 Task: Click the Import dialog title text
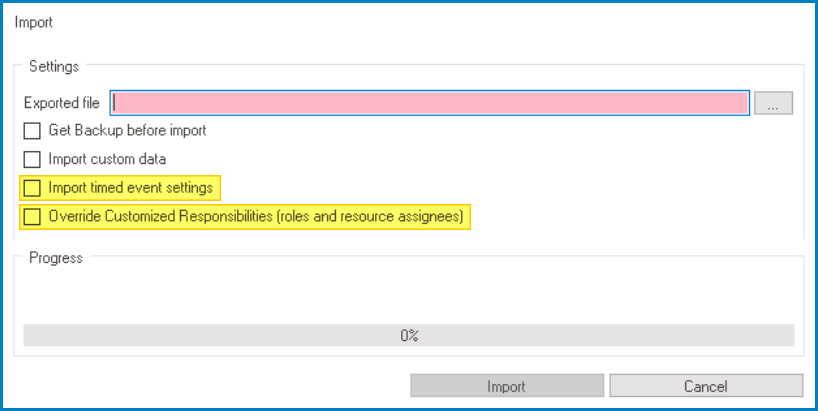coord(34,21)
